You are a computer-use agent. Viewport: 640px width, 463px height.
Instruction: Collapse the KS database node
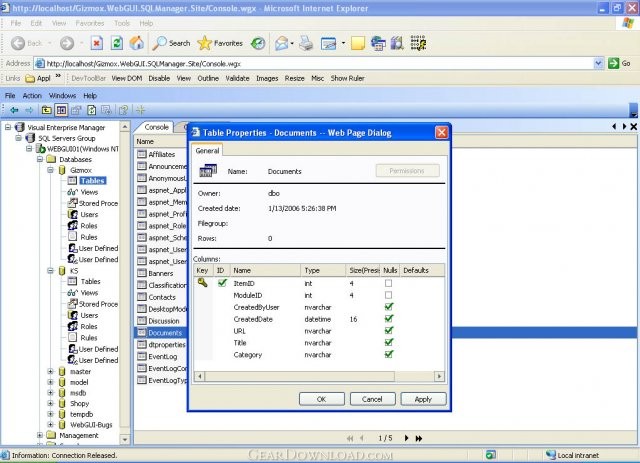pyautogui.click(x=50, y=270)
